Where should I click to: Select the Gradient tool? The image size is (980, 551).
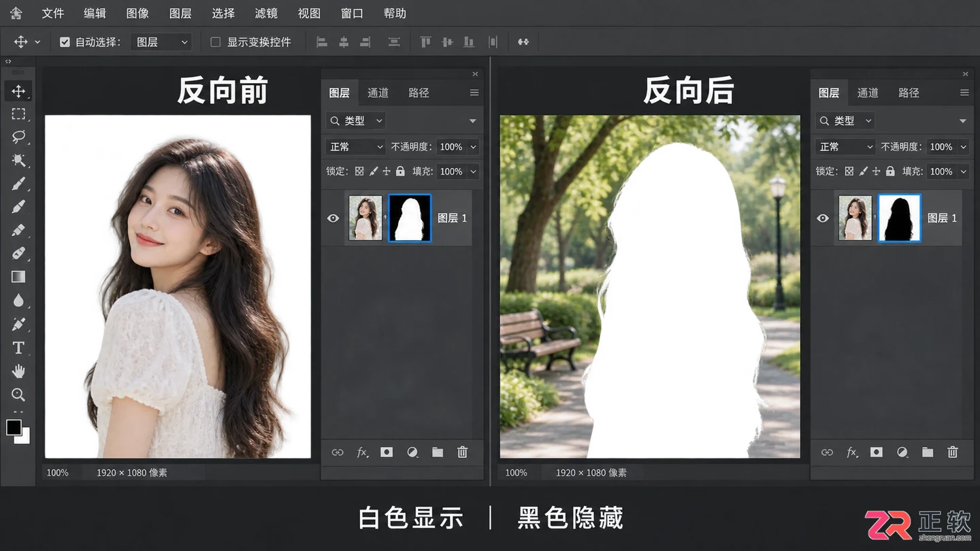click(x=18, y=276)
